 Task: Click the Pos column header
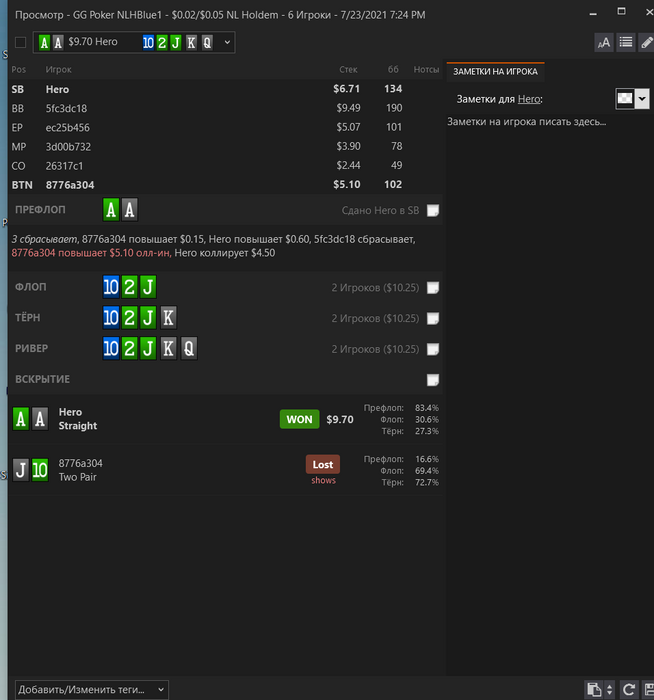click(19, 70)
